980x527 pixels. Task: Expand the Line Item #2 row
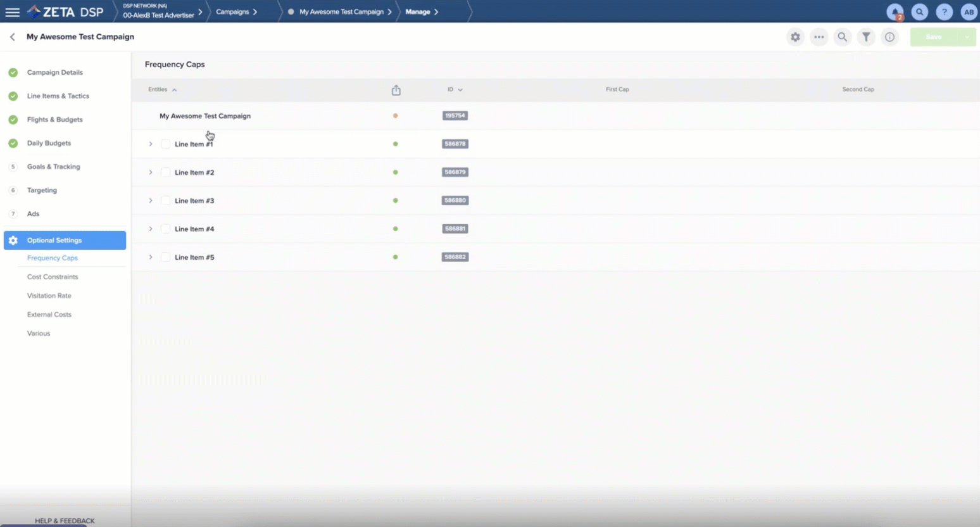151,172
